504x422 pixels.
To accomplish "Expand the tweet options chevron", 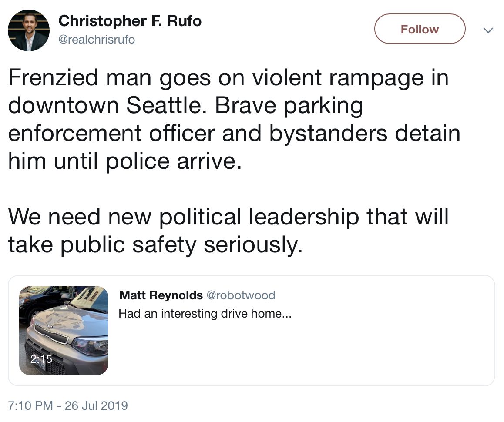I will point(488,30).
